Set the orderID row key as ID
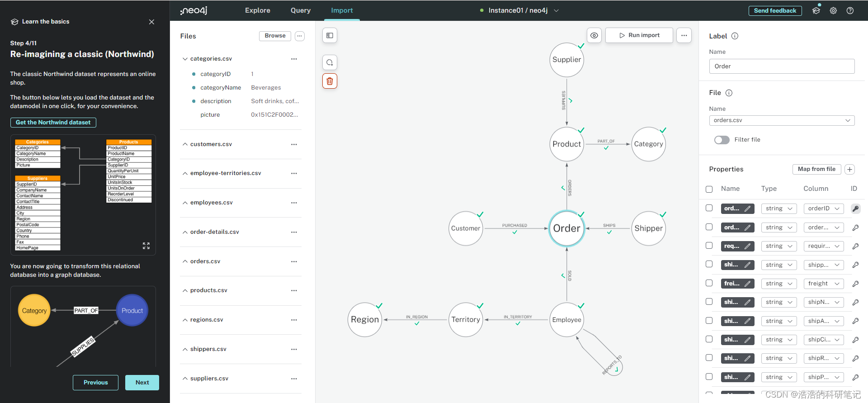 855,209
